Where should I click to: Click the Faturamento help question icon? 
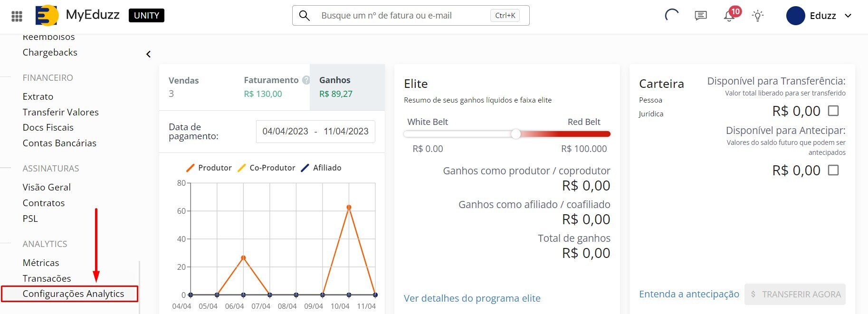coord(306,80)
